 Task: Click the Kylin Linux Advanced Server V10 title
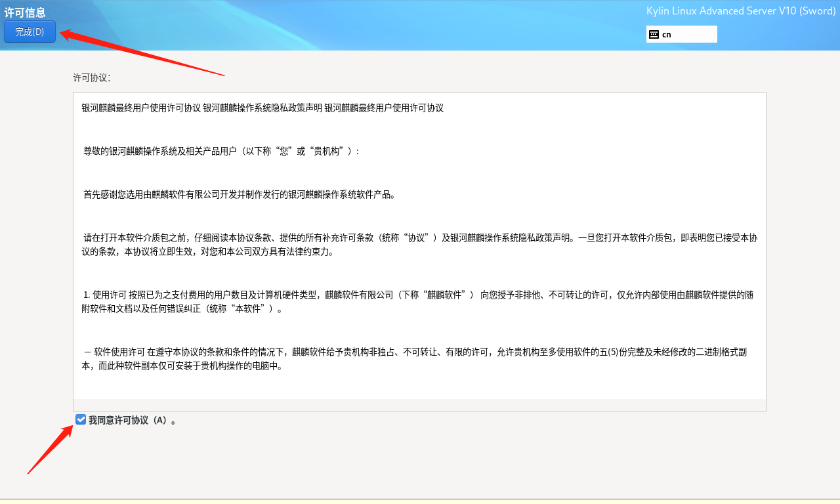tap(741, 11)
